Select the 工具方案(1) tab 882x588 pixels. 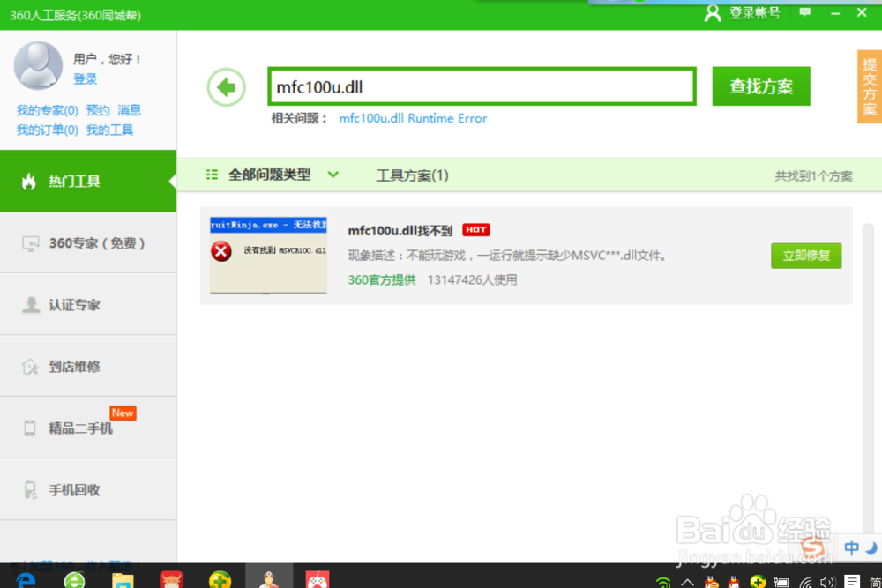pos(412,175)
